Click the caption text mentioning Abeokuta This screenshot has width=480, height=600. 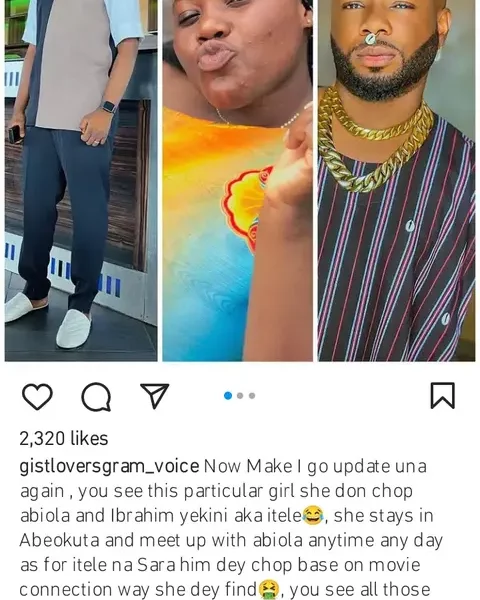pyautogui.click(x=230, y=540)
